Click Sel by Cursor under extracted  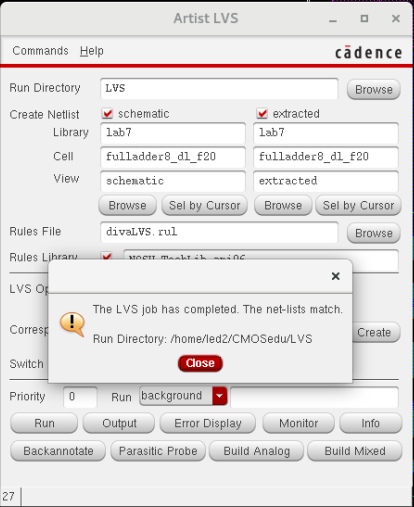(358, 205)
